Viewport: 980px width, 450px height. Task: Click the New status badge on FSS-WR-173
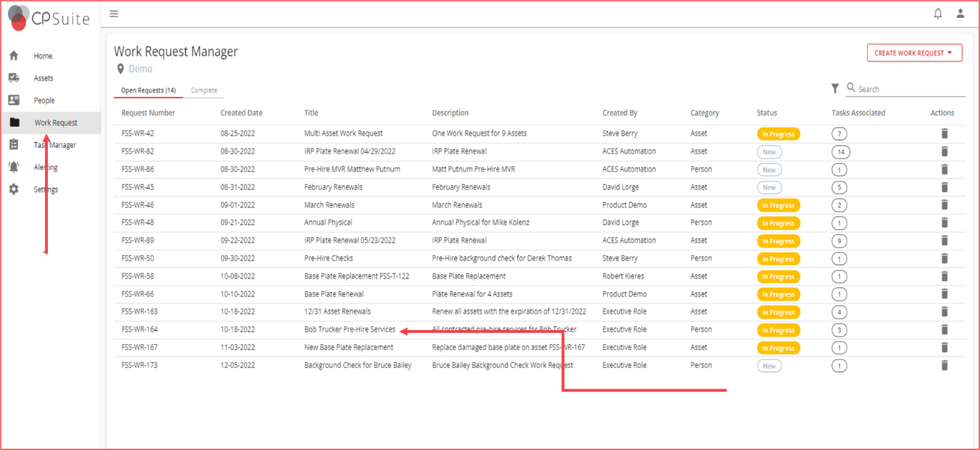768,365
